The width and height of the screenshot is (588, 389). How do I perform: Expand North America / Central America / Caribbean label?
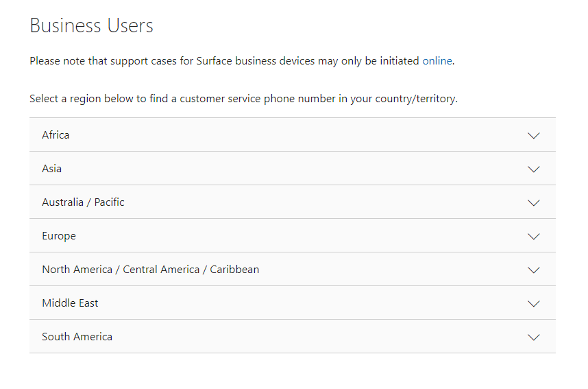tap(150, 270)
